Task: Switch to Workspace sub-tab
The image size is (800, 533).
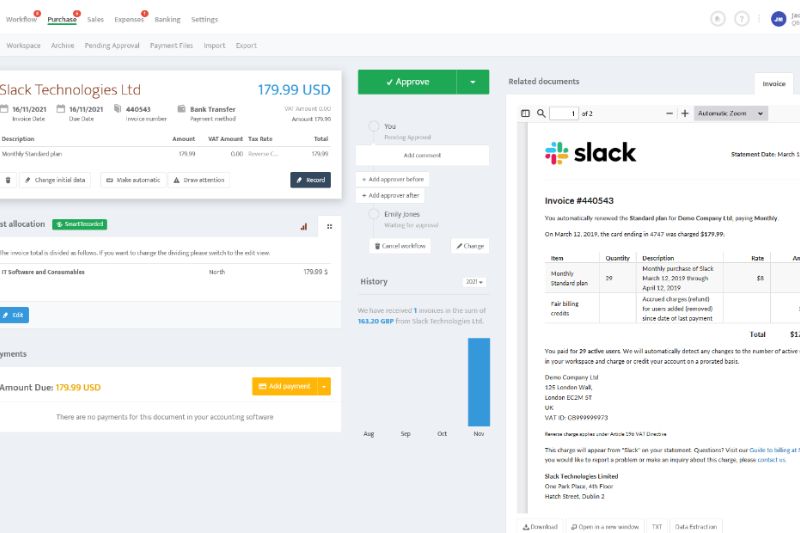Action: point(23,45)
